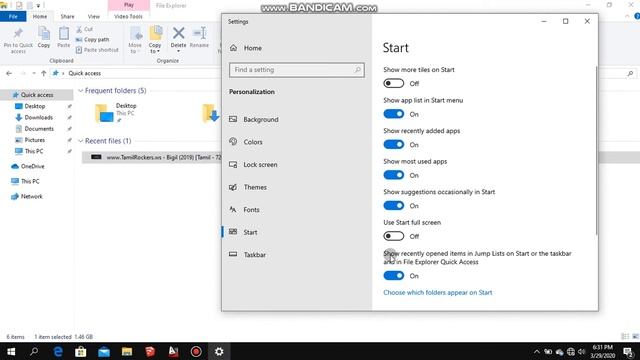Enable Use Start full screen switch
This screenshot has height=360, width=640.
393,236
